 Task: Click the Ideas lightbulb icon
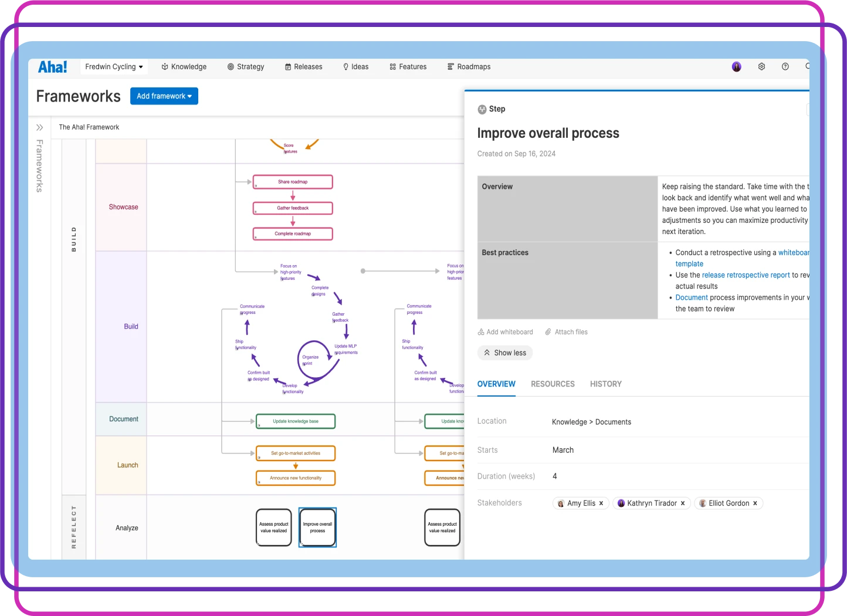pos(345,66)
